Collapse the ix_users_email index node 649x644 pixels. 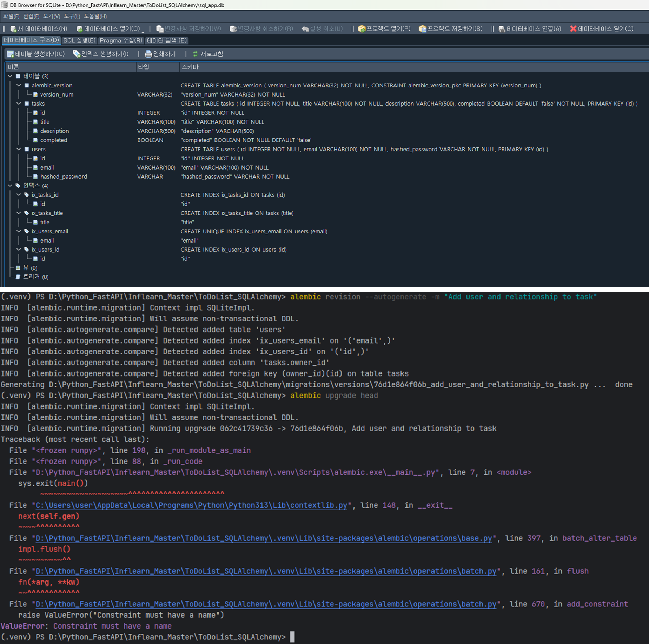tap(19, 231)
